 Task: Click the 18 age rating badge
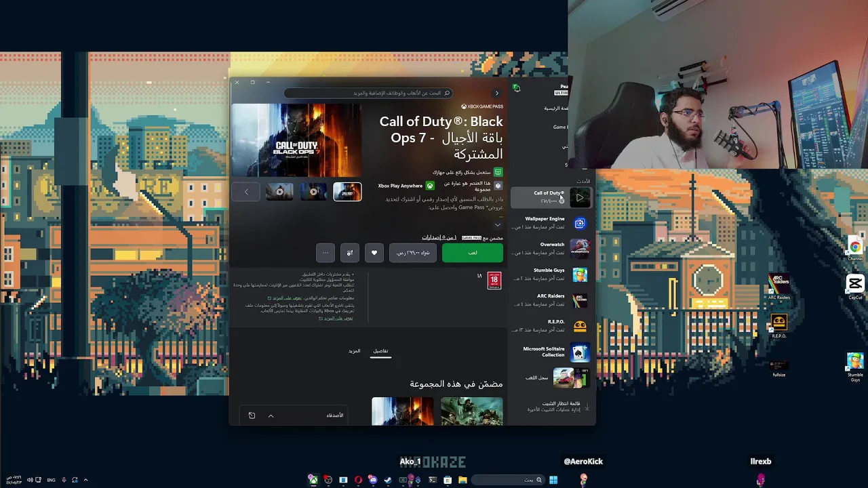494,281
